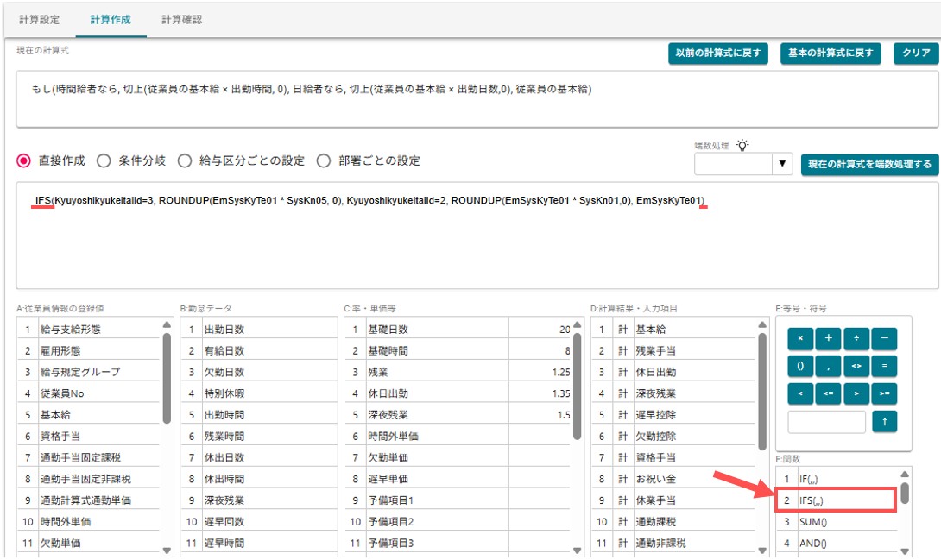
Task: Select IF(,,) in function list
Action: (837, 479)
